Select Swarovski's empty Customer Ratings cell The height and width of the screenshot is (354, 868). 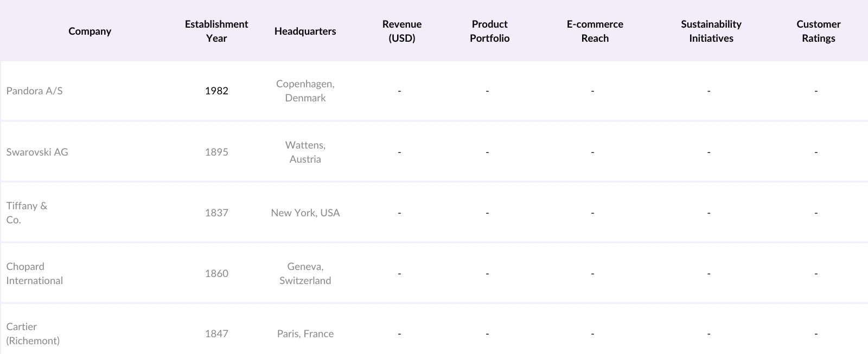tap(816, 152)
